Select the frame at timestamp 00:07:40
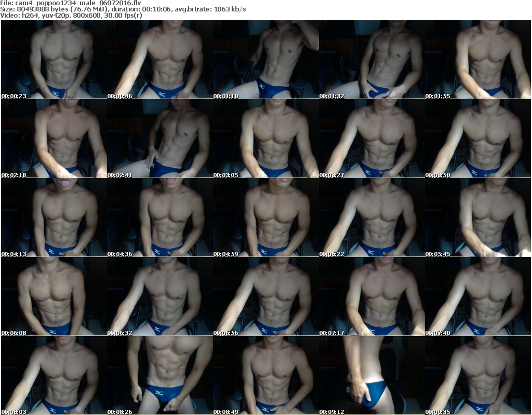The width and height of the screenshot is (532, 415). 478,297
